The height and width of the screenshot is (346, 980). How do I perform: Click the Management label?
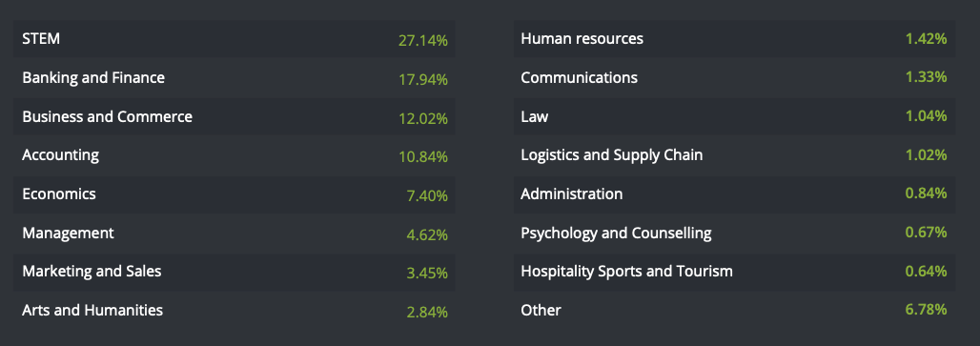(68, 233)
